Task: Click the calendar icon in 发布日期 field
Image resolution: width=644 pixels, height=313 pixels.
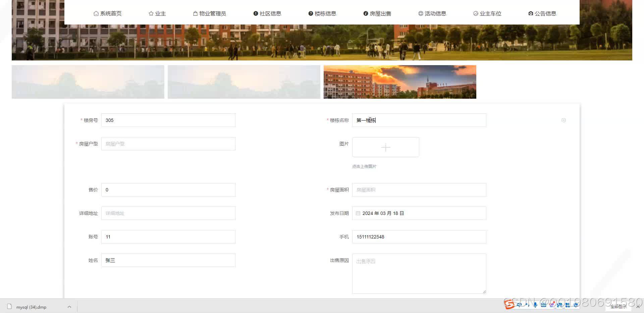Action: click(x=358, y=213)
